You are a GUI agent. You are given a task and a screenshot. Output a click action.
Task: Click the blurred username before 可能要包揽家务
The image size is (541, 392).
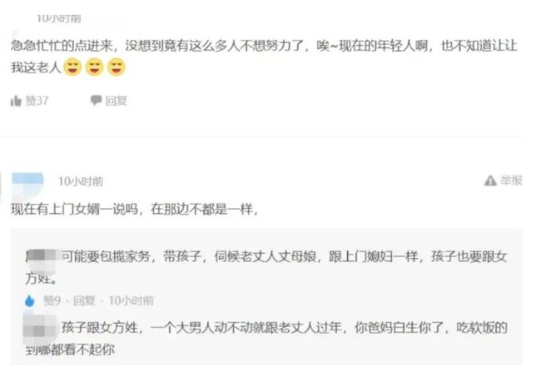click(x=41, y=257)
